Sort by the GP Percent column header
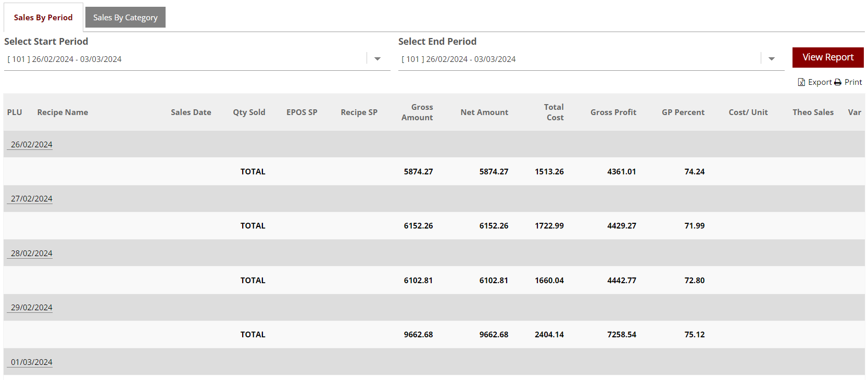Image resolution: width=868 pixels, height=380 pixels. tap(683, 112)
